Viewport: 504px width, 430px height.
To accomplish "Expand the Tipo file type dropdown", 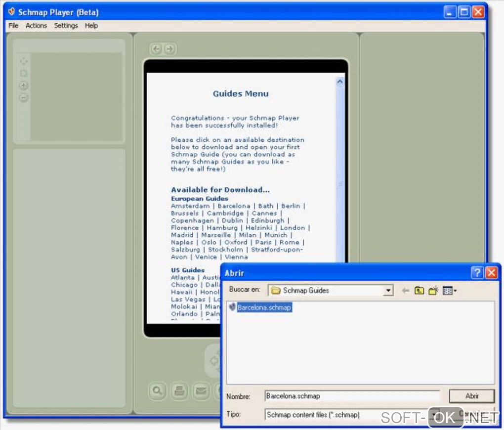I will pos(434,415).
